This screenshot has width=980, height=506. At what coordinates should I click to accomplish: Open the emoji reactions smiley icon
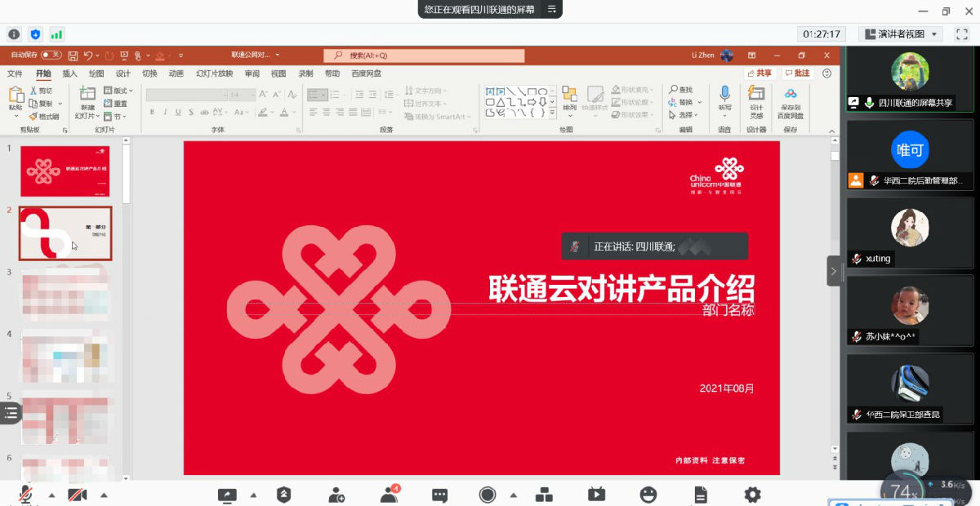click(648, 495)
